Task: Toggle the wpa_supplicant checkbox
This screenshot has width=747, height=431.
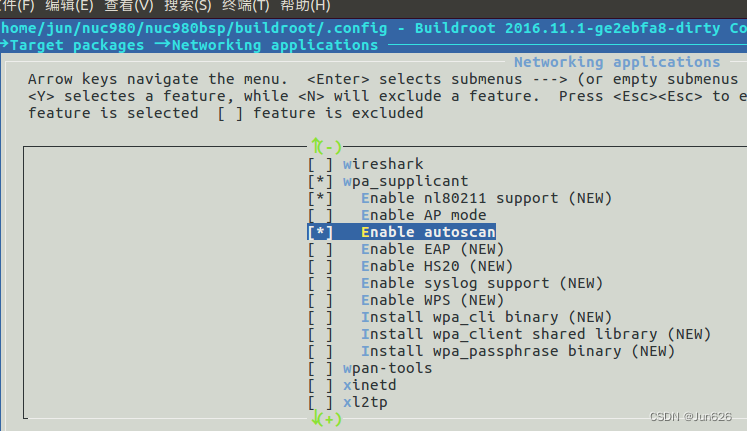Action: 320,181
